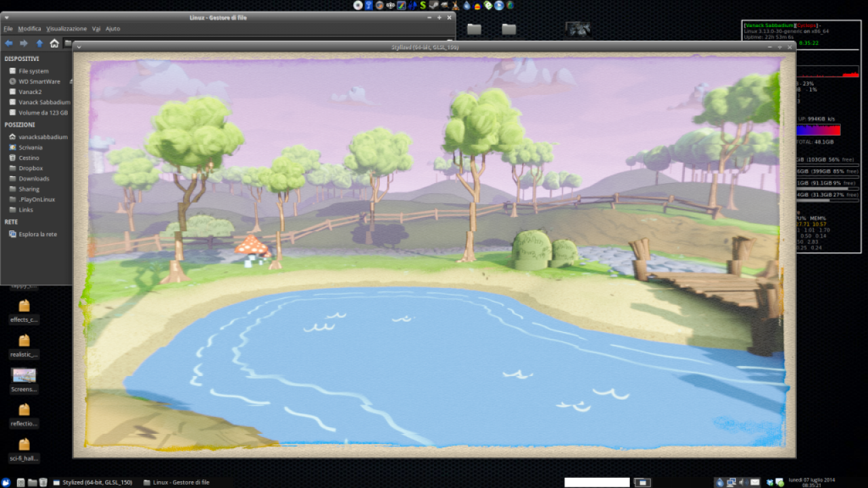Click the Dropbox tray icon
868x488 pixels.
point(769,483)
